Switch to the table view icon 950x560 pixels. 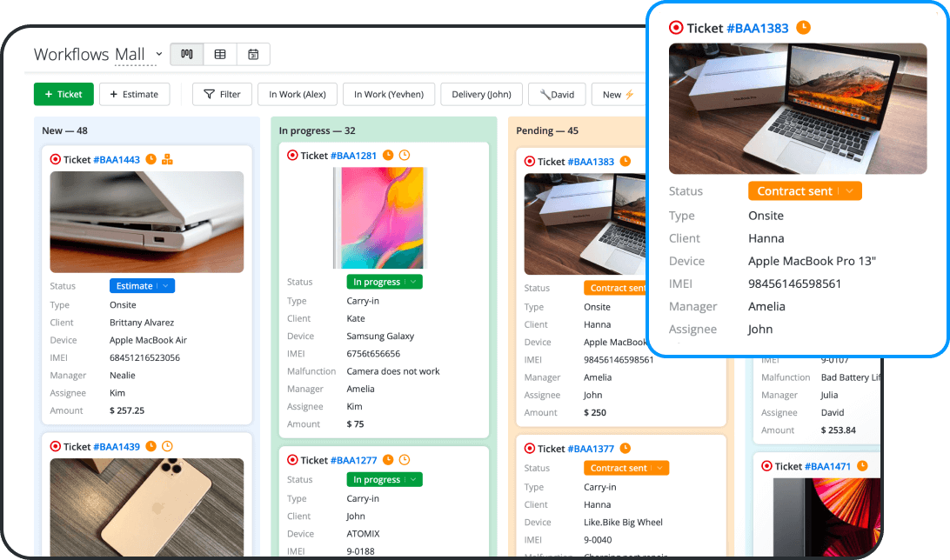coord(219,53)
